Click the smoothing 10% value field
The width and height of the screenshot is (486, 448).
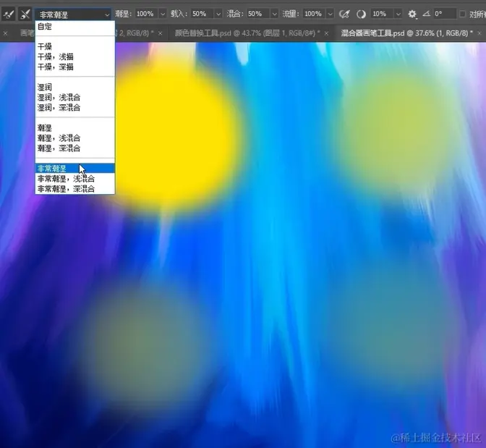[383, 14]
